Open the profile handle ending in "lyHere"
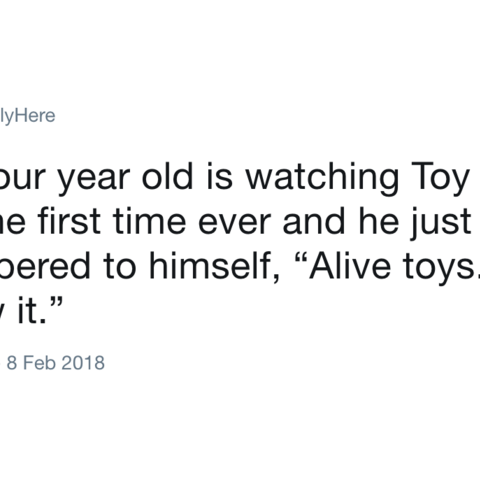This screenshot has width=480, height=480. pos(27,116)
